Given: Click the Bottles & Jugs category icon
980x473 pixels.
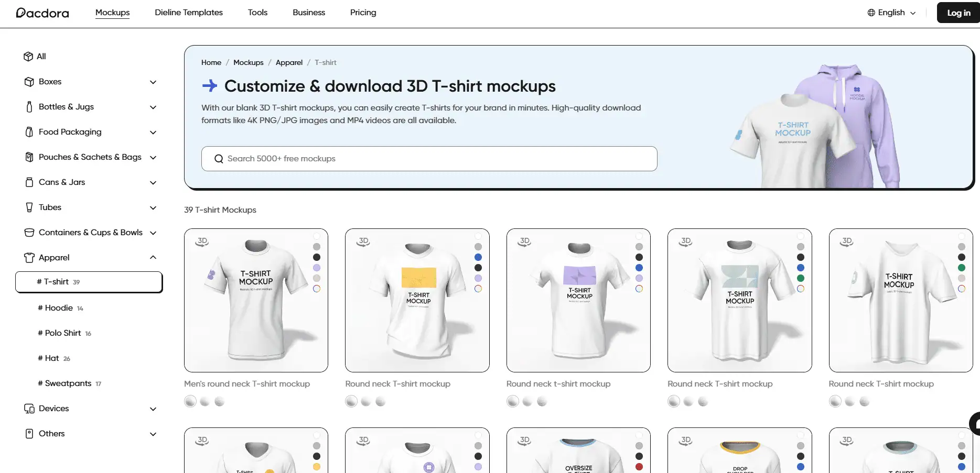Looking at the screenshot, I should (x=29, y=107).
